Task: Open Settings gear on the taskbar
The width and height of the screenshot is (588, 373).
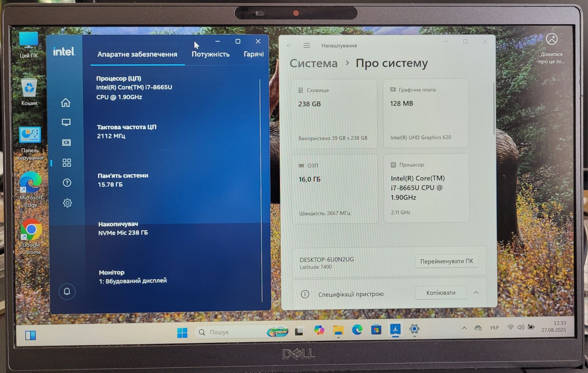Action: coord(414,329)
